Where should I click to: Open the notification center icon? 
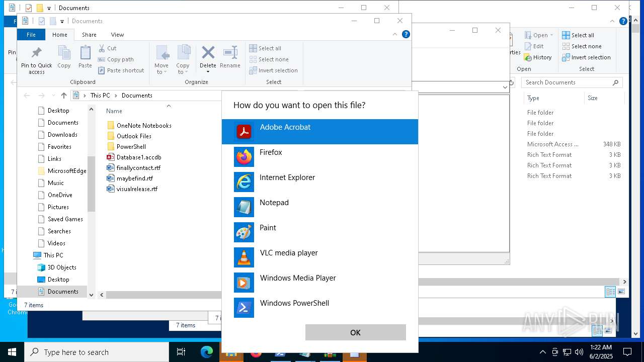tap(627, 352)
